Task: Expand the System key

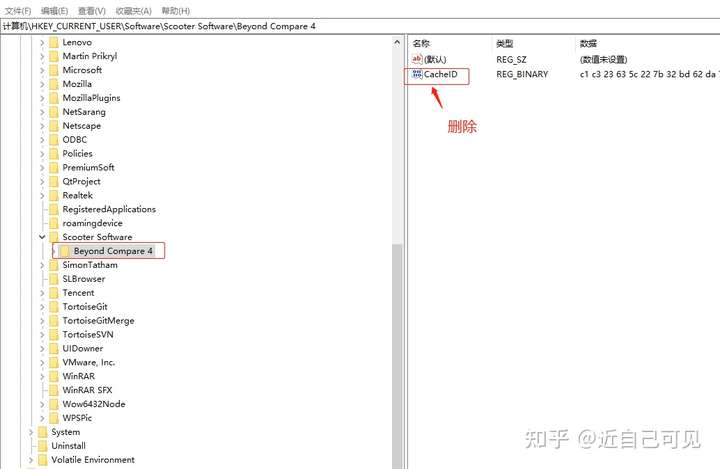Action: 31,432
